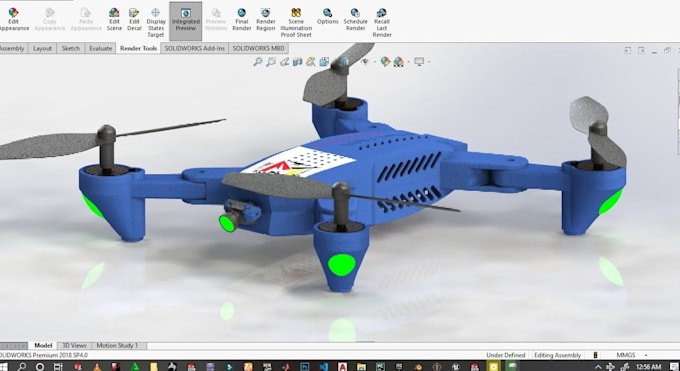Screen dimensions: 680x371
Task: Open Section View tool
Action: (x=298, y=62)
